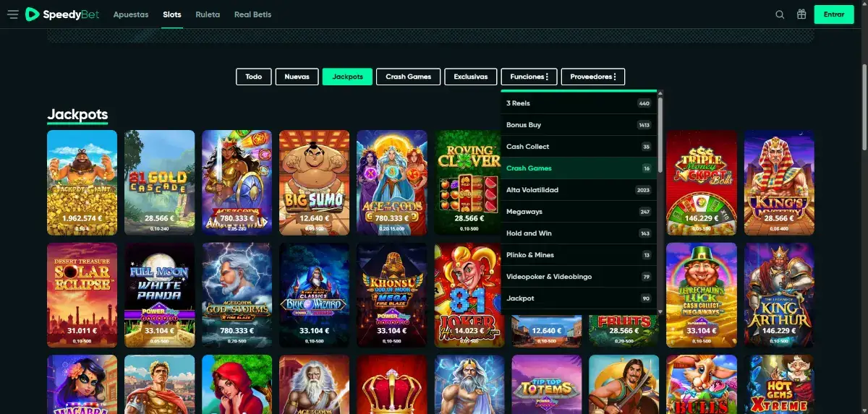Choose Hold and Win option
868x414 pixels.
(579, 233)
